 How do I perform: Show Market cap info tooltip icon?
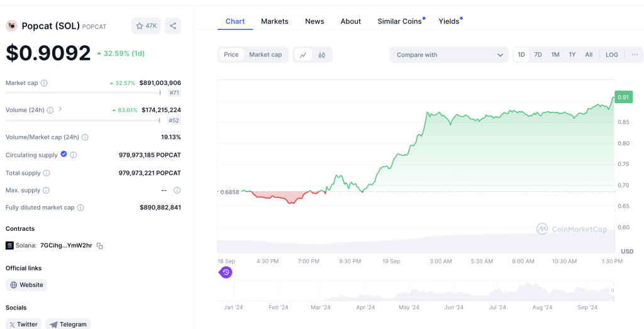coord(44,83)
